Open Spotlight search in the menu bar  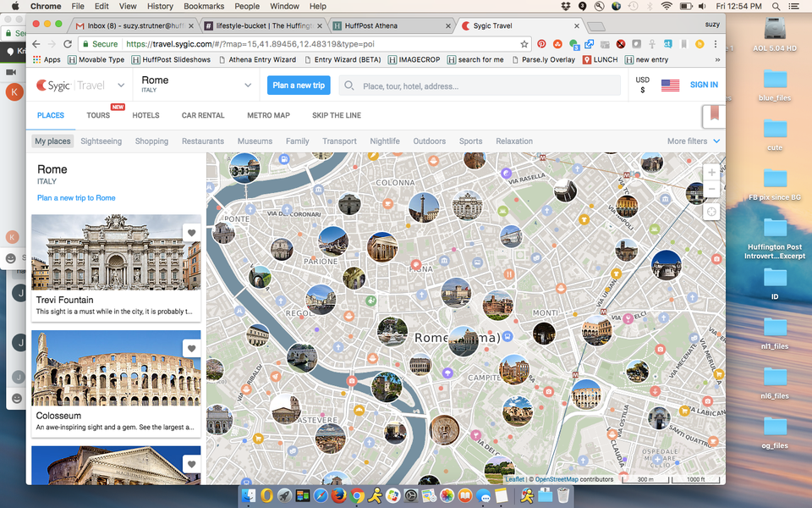(x=776, y=6)
